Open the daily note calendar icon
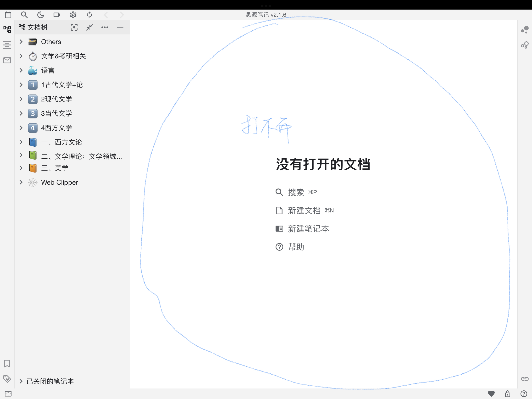Screen dimensions: 532x399 tap(8, 15)
